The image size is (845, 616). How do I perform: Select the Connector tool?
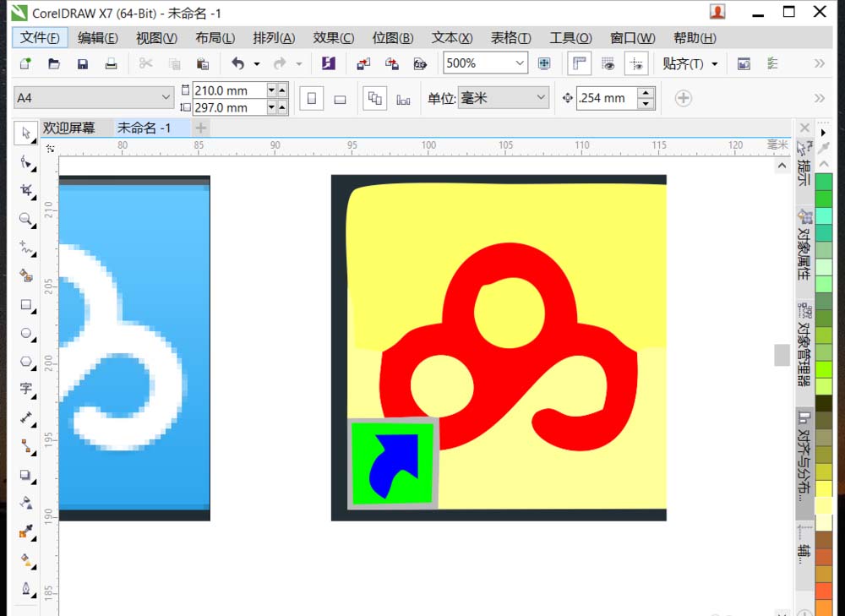point(26,446)
